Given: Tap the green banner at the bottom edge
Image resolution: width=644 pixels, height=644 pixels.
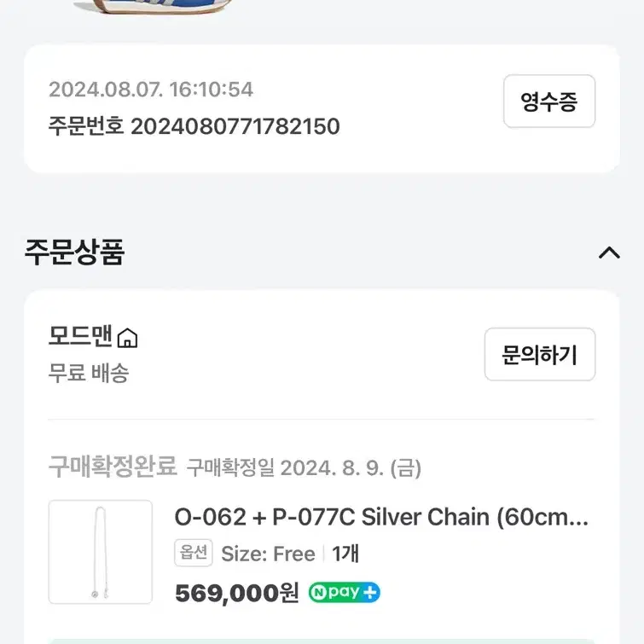Looking at the screenshot, I should (322, 641).
